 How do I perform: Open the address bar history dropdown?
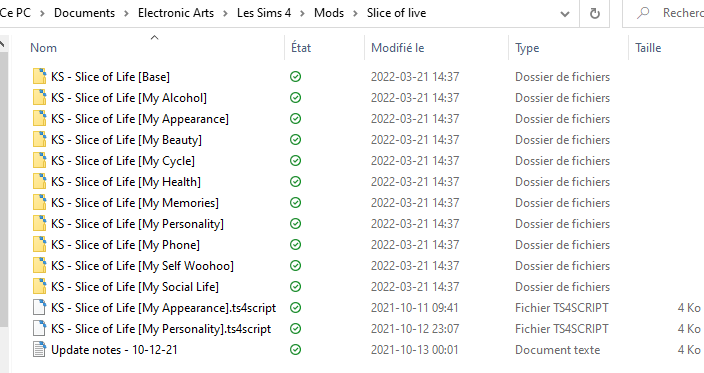click(x=565, y=14)
